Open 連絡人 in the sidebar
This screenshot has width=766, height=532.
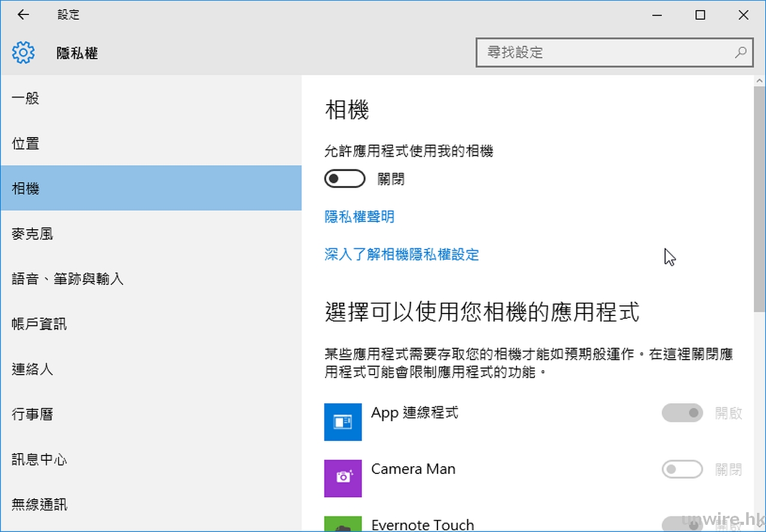point(32,369)
